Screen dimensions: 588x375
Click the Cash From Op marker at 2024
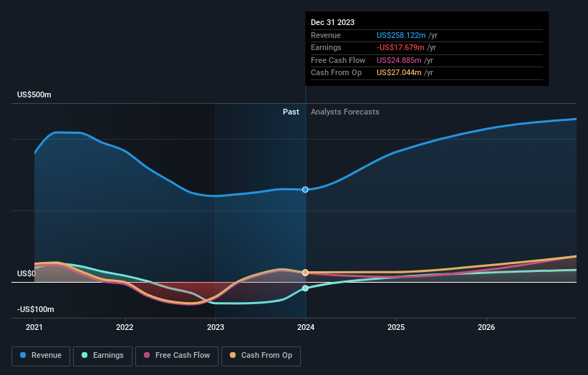[305, 273]
